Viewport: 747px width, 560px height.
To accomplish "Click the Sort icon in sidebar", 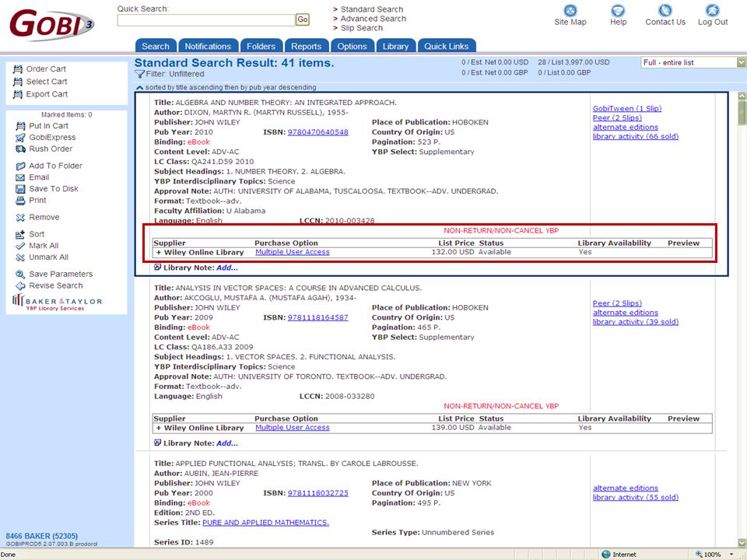I will click(20, 234).
